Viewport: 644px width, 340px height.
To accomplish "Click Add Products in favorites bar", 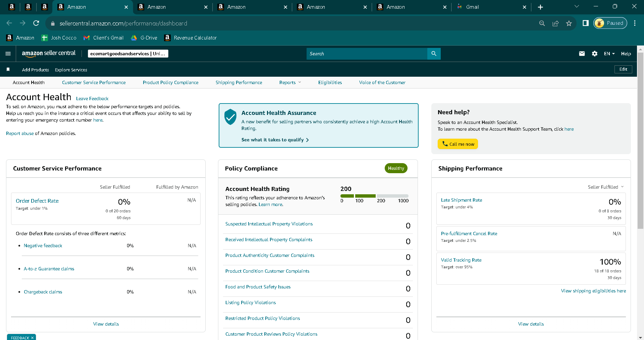I will click(x=36, y=70).
